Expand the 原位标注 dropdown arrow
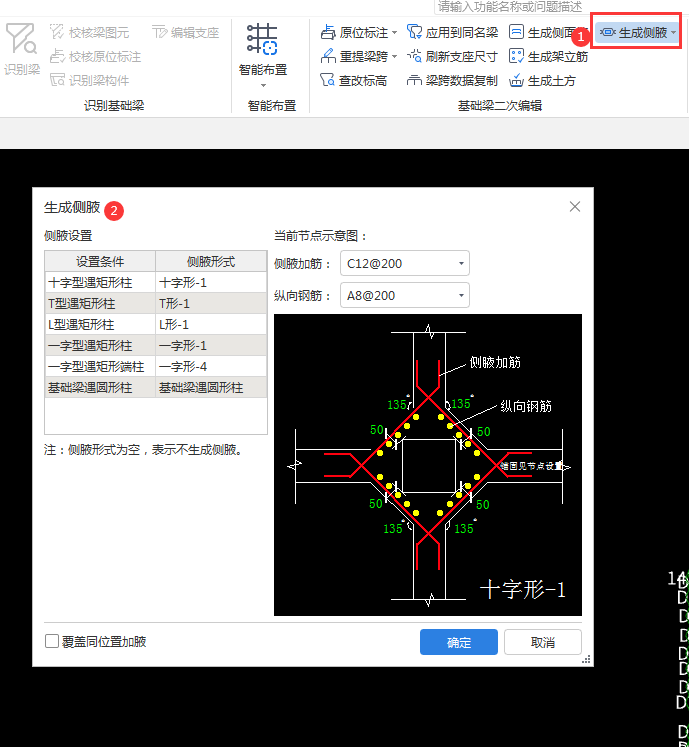This screenshot has height=747, width=689. coord(395,33)
